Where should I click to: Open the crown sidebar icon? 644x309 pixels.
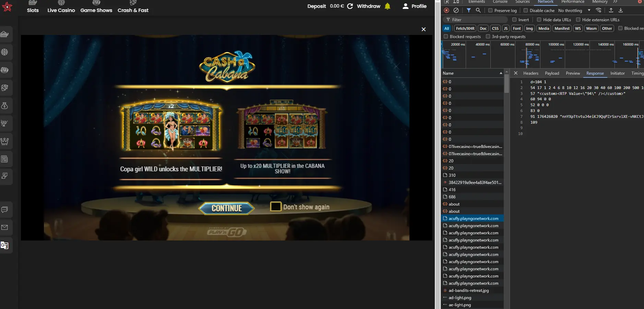point(5,141)
